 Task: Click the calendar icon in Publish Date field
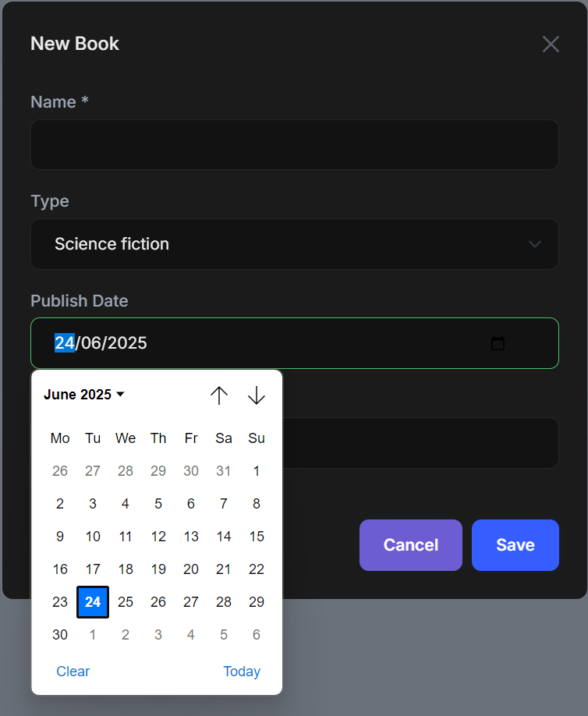click(x=498, y=343)
